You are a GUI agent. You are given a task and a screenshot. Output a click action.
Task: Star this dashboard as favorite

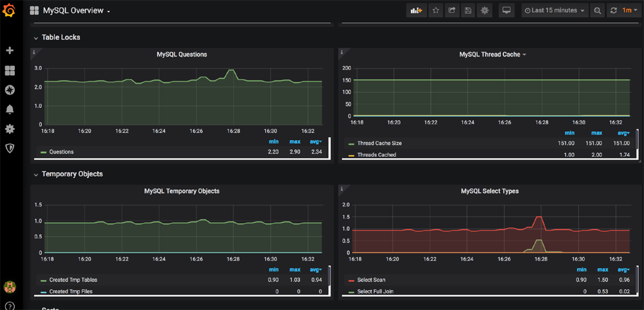coord(436,10)
